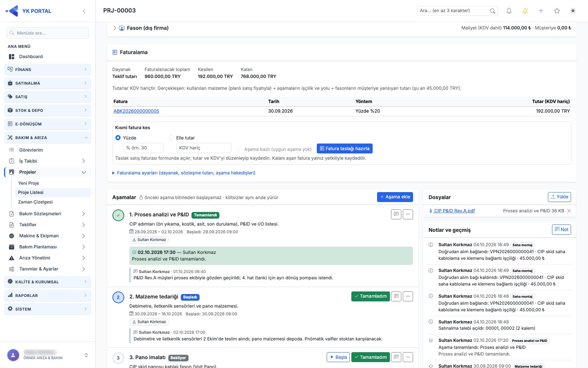Click Fatura taslağı hazırla button
The height and width of the screenshot is (368, 588).
pos(345,148)
